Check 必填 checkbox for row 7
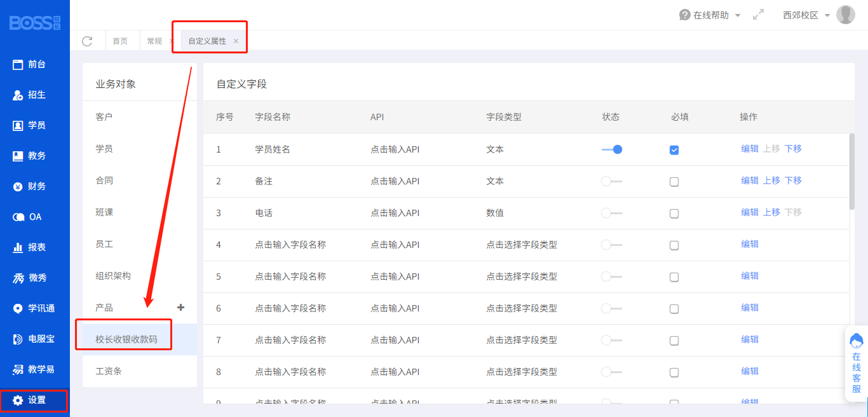The height and width of the screenshot is (417, 868). 674,341
